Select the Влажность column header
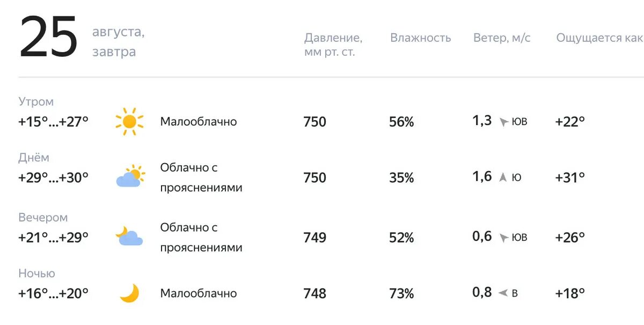644x325 pixels. point(420,38)
